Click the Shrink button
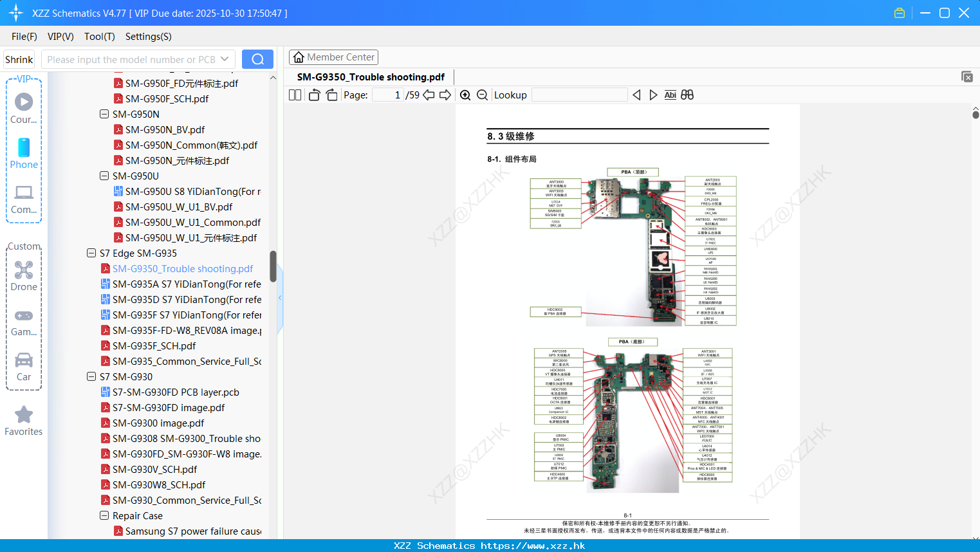The width and height of the screenshot is (980, 552). click(19, 59)
